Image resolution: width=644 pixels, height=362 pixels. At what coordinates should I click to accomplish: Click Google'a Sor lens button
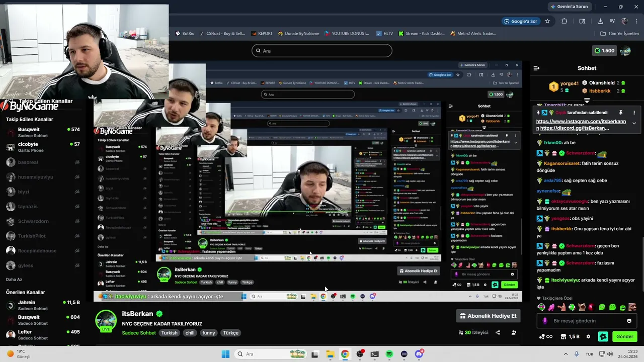521,21
